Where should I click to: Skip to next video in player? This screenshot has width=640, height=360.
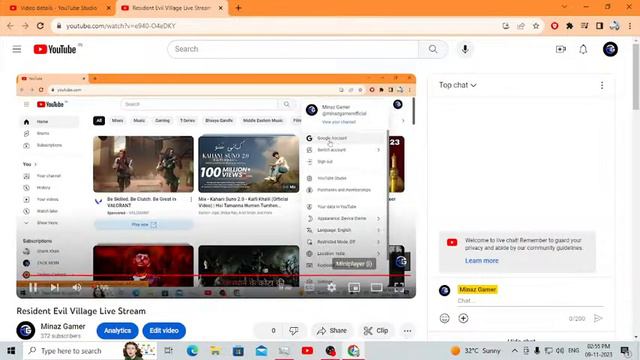[55, 287]
